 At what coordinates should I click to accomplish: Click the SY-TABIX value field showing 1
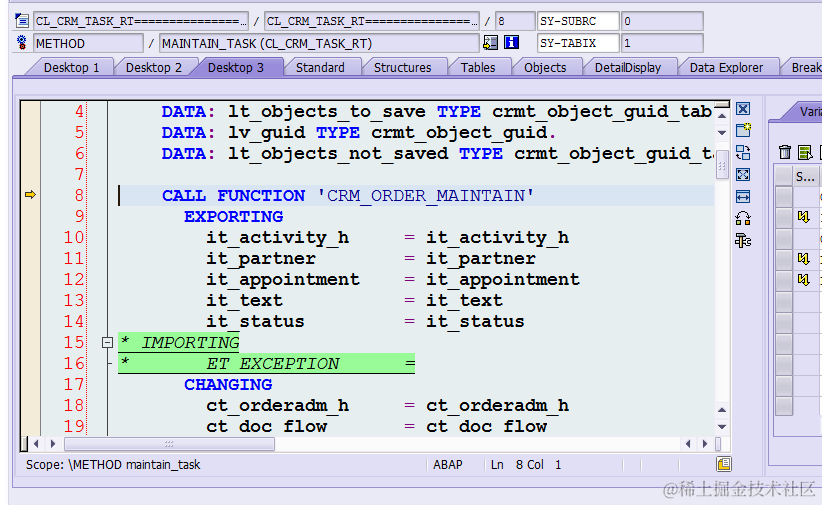pos(662,43)
